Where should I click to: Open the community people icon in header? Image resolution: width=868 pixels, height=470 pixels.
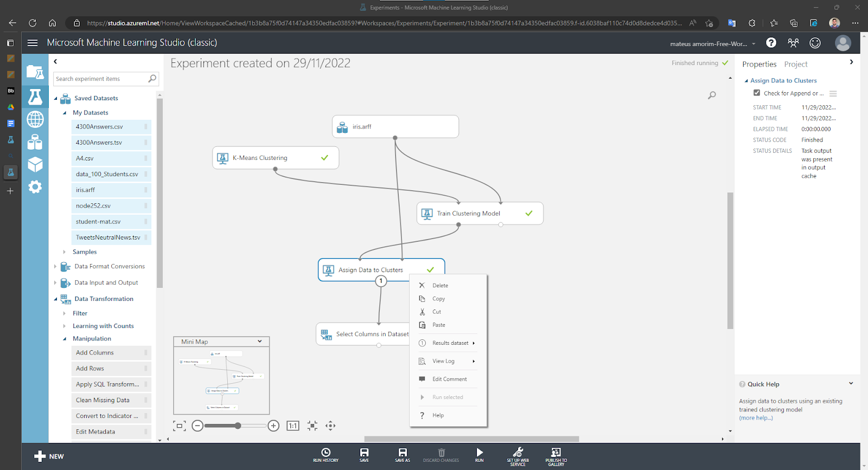pos(793,43)
